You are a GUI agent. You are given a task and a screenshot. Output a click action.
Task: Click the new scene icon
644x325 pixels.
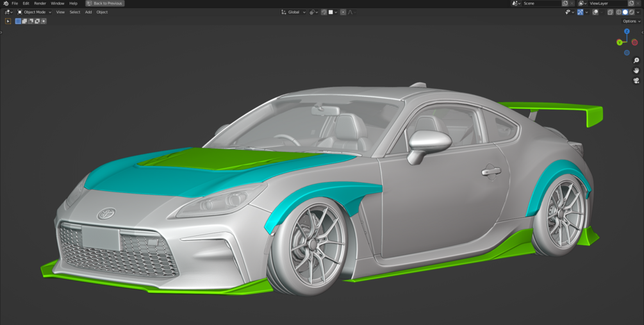[x=565, y=3]
